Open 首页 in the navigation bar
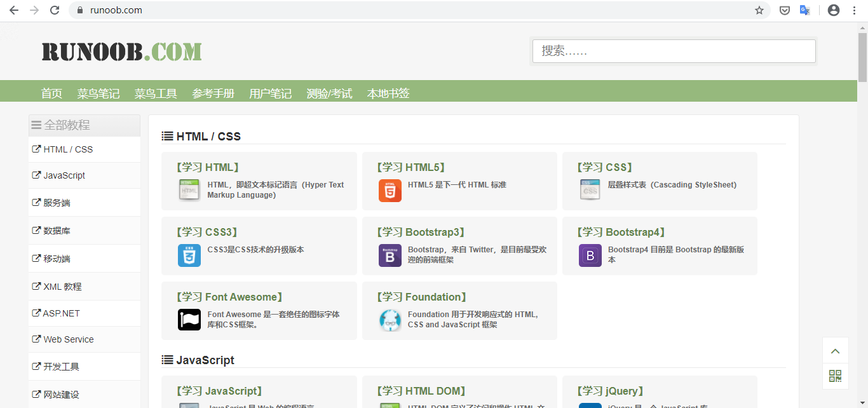 point(52,93)
